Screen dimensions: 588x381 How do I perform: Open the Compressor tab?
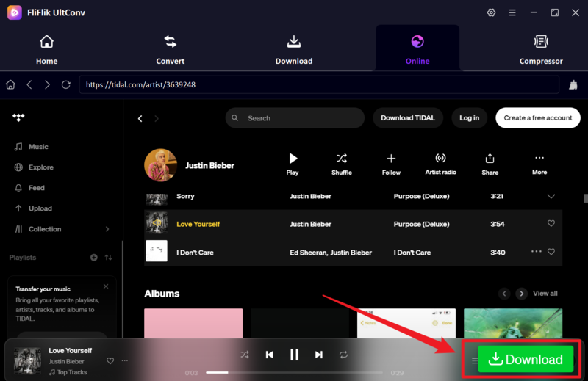(x=541, y=49)
